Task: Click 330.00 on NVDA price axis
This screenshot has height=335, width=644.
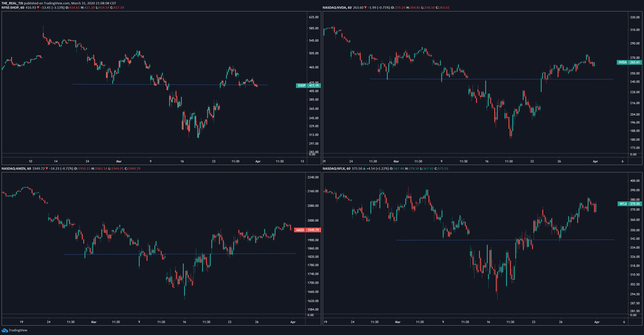Action: pos(635,18)
